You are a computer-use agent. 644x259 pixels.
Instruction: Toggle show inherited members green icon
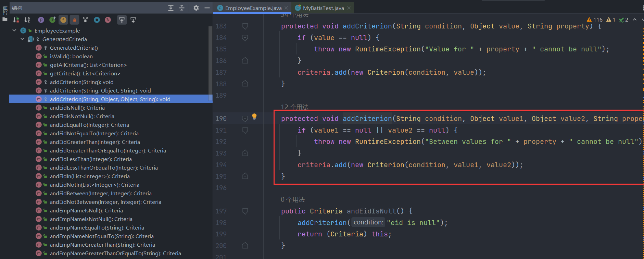pos(52,20)
